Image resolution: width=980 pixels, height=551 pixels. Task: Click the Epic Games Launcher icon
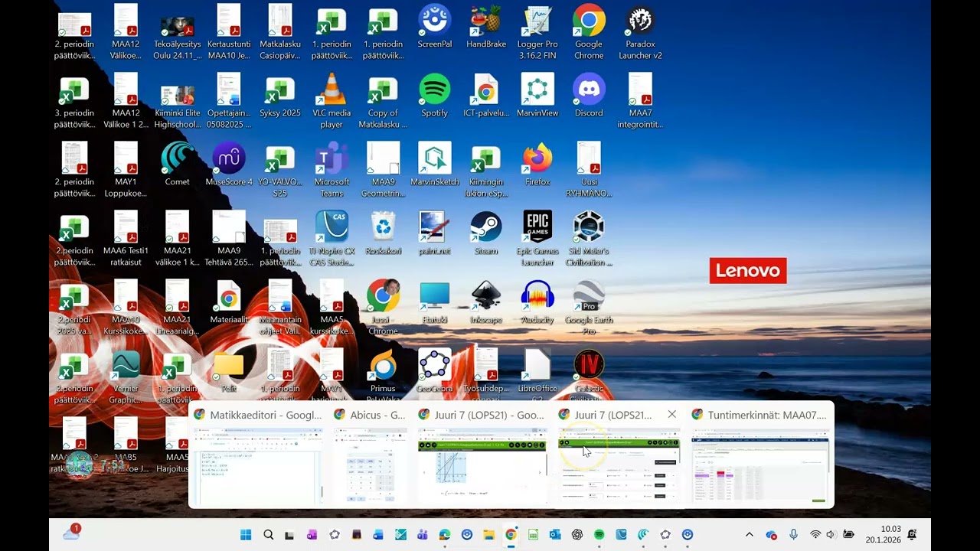click(537, 239)
